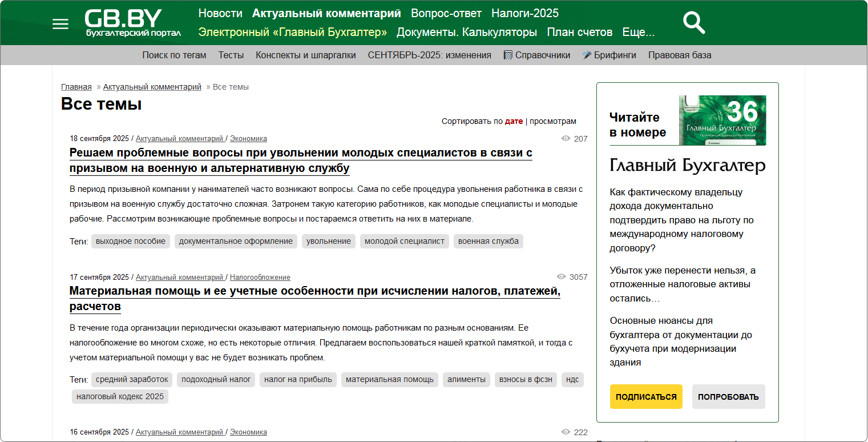Open the Новости section

[220, 13]
